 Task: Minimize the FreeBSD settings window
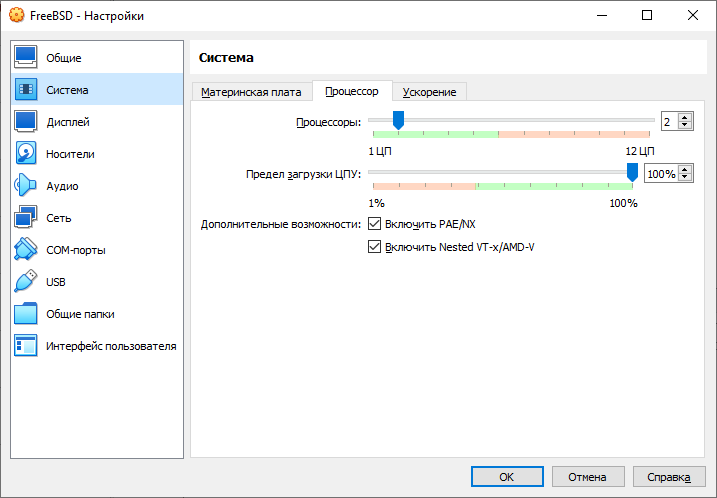point(602,15)
